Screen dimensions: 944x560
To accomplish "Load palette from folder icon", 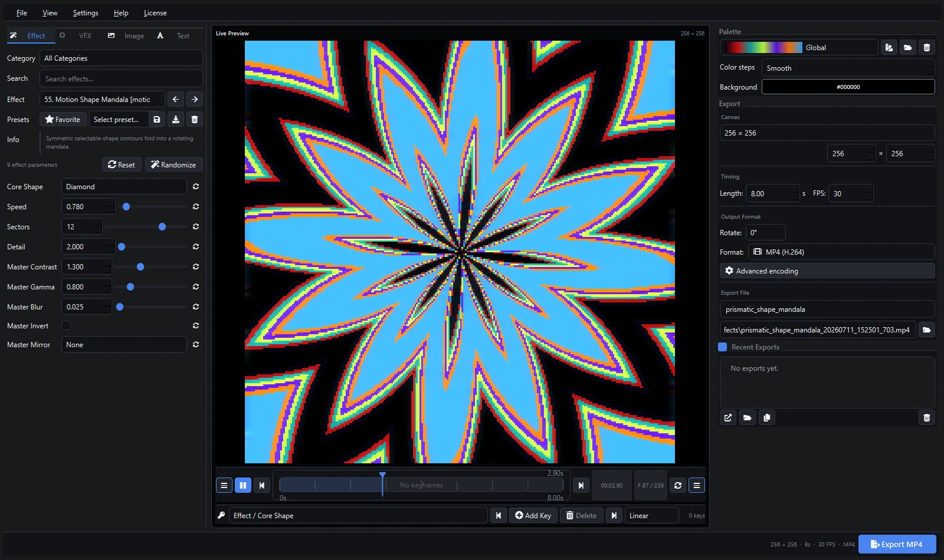I will pos(908,48).
